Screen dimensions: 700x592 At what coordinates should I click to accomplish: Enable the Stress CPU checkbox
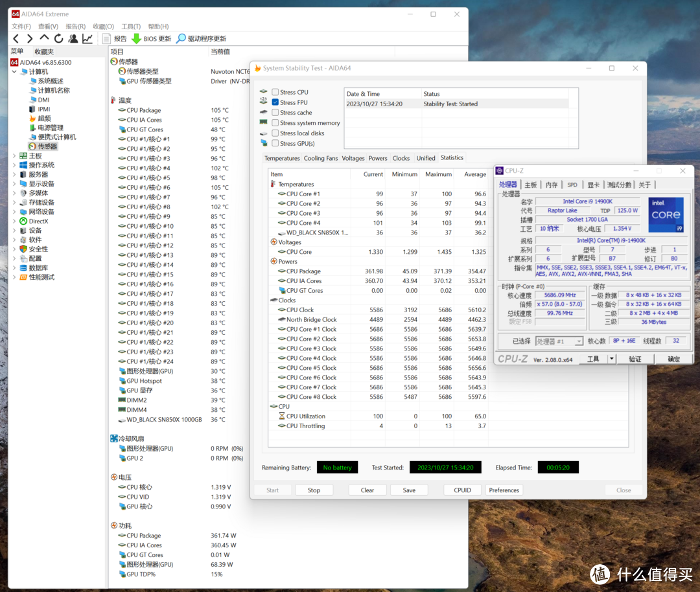[275, 93]
